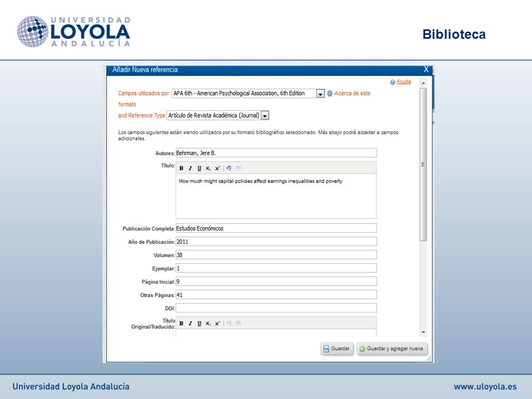Apply subscript in the Título toolbar
This screenshot has height=399, width=532.
[x=208, y=168]
